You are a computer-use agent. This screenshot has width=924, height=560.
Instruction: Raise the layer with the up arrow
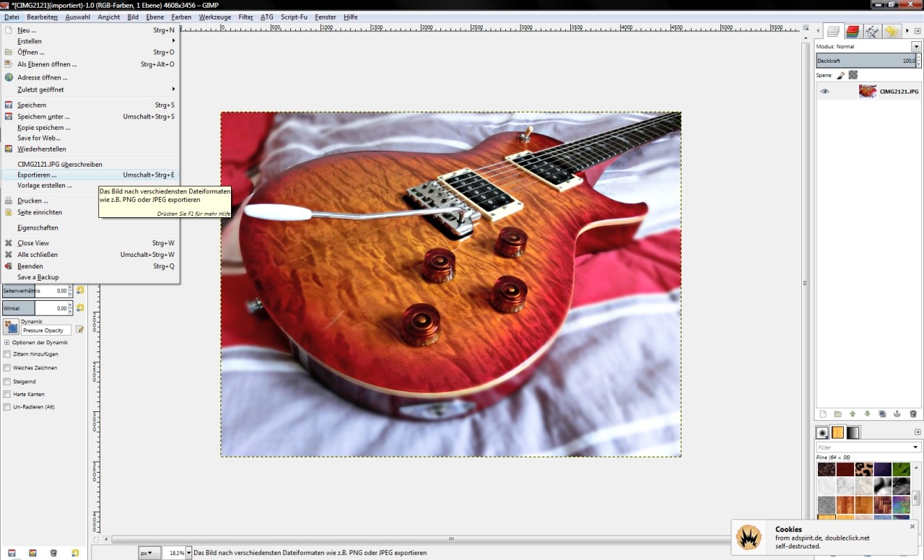(x=853, y=414)
